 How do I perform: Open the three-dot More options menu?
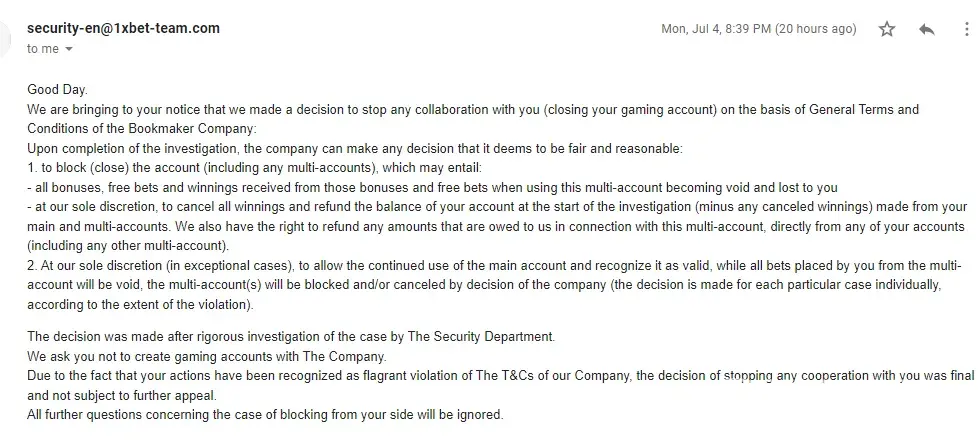point(964,30)
